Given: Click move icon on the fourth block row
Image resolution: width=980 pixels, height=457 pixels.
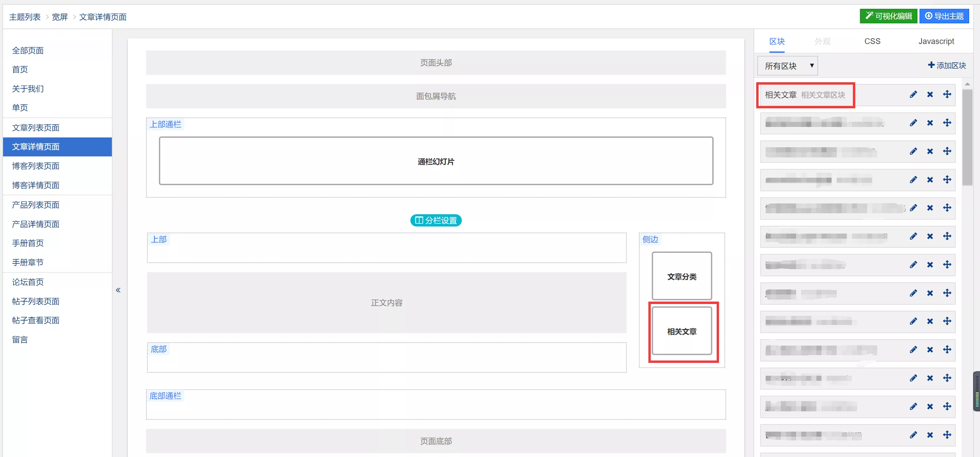Looking at the screenshot, I should pyautogui.click(x=947, y=179).
